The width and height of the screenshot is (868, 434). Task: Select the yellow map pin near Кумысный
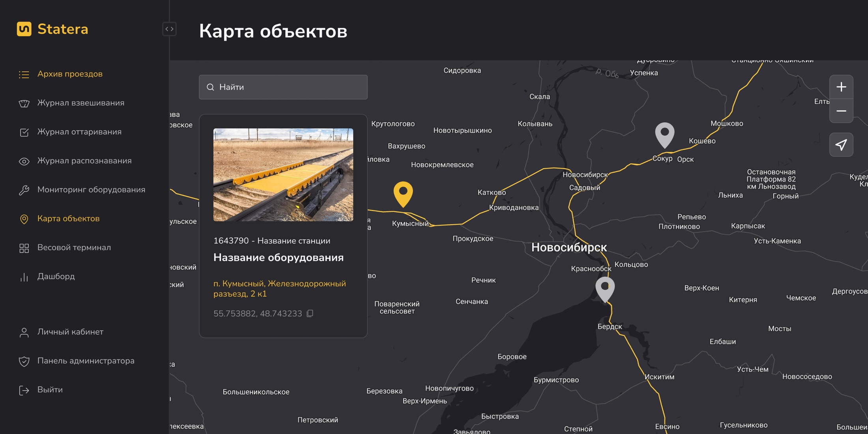pyautogui.click(x=403, y=194)
